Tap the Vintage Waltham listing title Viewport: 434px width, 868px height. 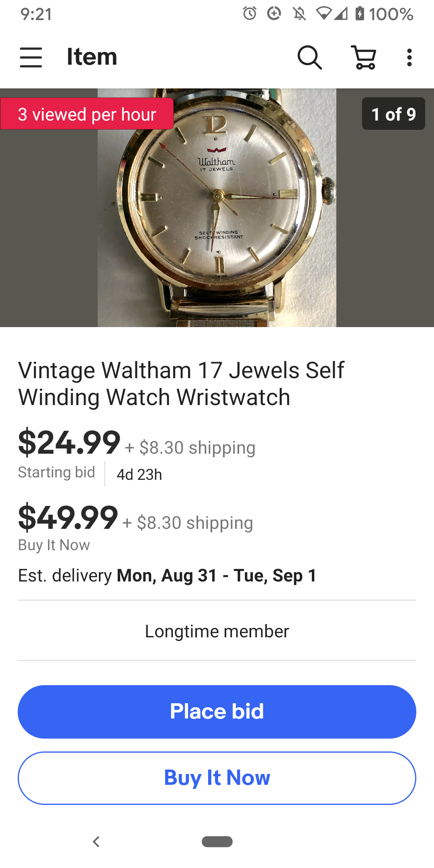click(x=181, y=383)
